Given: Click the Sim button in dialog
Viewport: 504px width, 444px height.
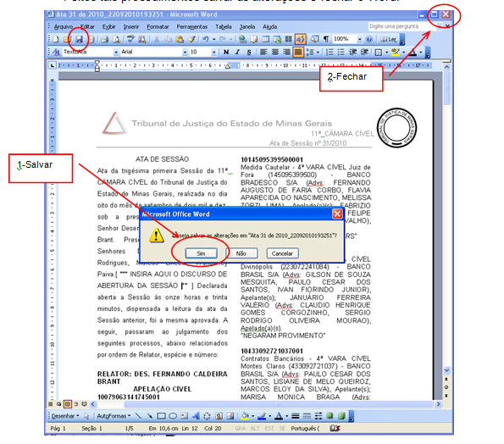Looking at the screenshot, I should coord(202,253).
